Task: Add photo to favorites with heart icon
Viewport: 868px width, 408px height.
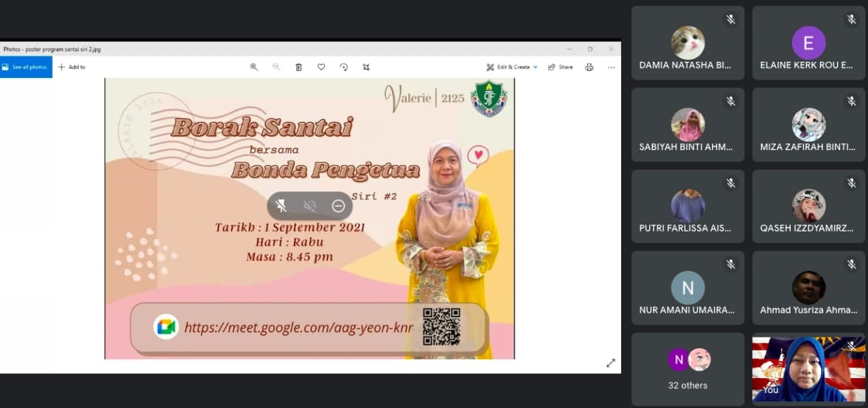Action: pyautogui.click(x=321, y=67)
